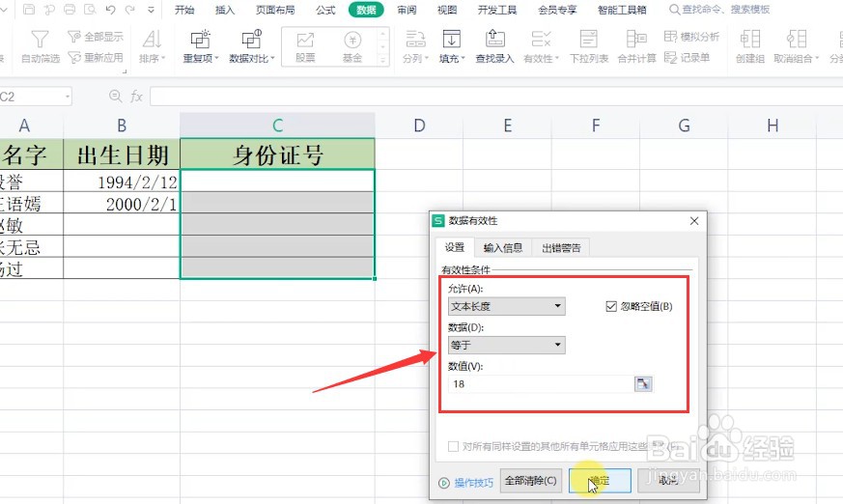Click the 填充 fill icon
The image size is (843, 504).
point(451,40)
